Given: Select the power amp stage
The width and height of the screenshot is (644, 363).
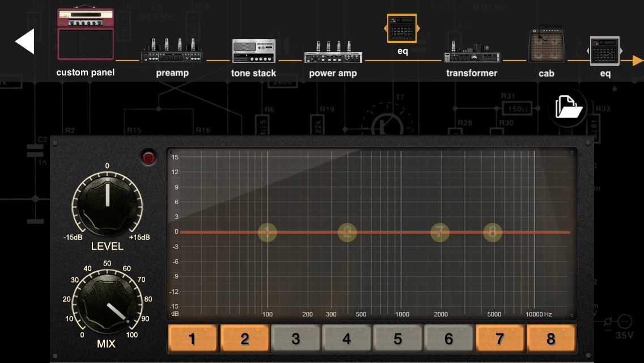Looking at the screenshot, I should click(333, 52).
